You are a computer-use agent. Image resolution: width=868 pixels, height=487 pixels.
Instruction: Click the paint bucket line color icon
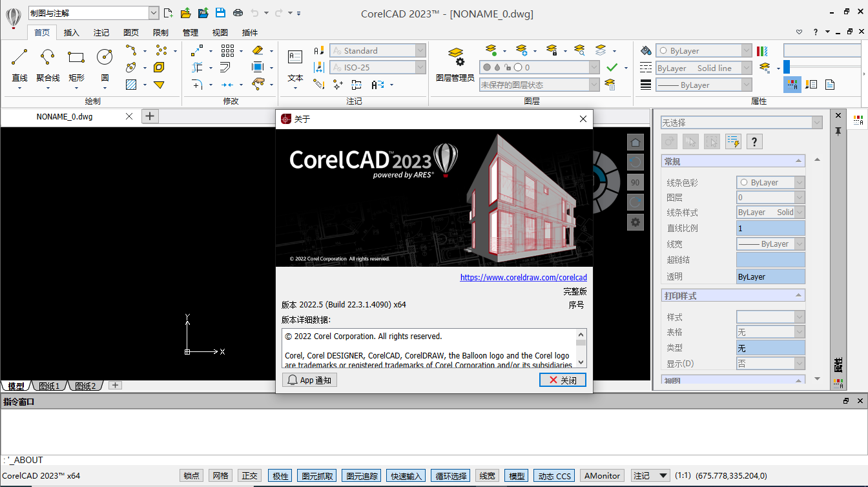tap(646, 50)
